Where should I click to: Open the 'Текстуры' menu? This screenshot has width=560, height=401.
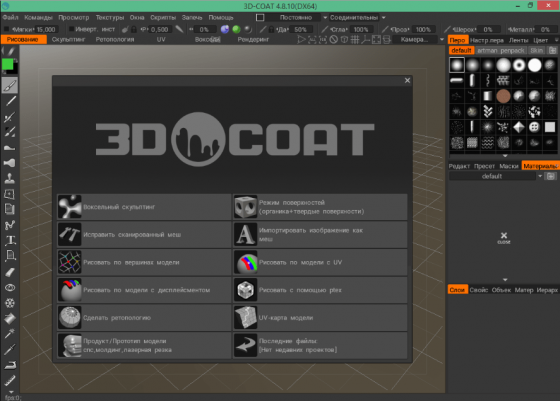coord(109,17)
